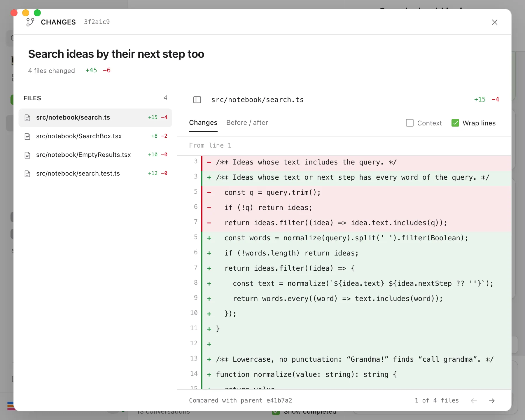The image size is (525, 420).
Task: Click the '4 files changed' summary
Action: pyautogui.click(x=52, y=71)
